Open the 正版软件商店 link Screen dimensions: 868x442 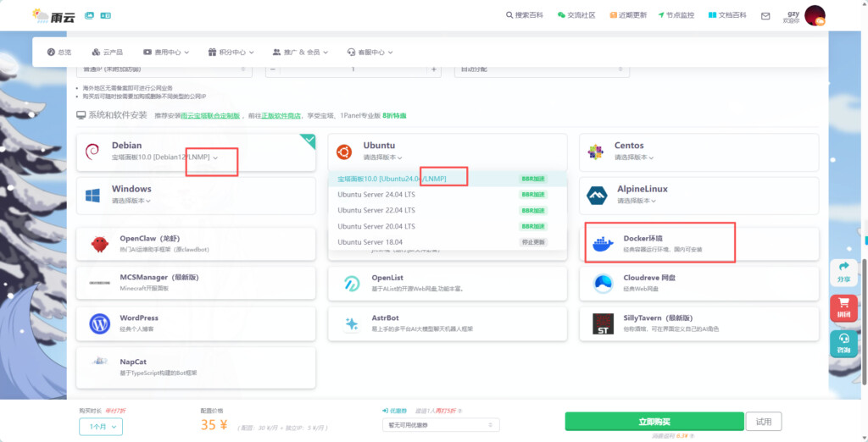tap(281, 116)
